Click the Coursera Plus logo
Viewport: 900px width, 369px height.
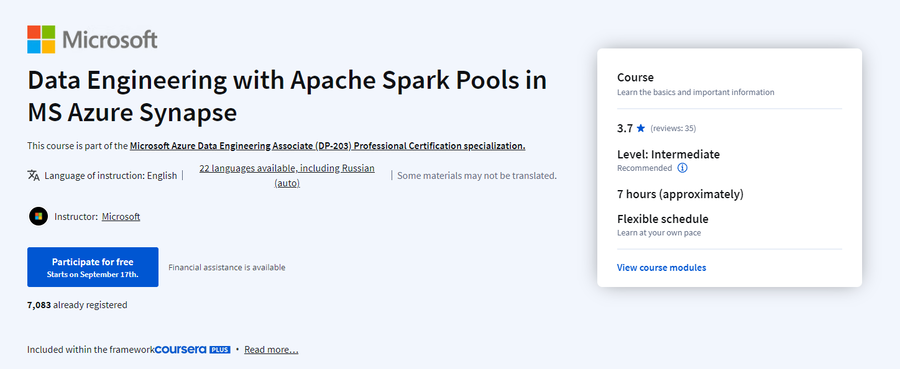point(192,349)
